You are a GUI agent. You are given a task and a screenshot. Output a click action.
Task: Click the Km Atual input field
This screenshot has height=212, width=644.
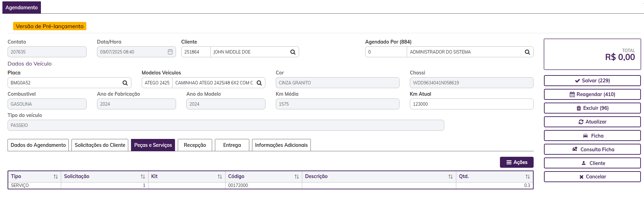pos(471,104)
